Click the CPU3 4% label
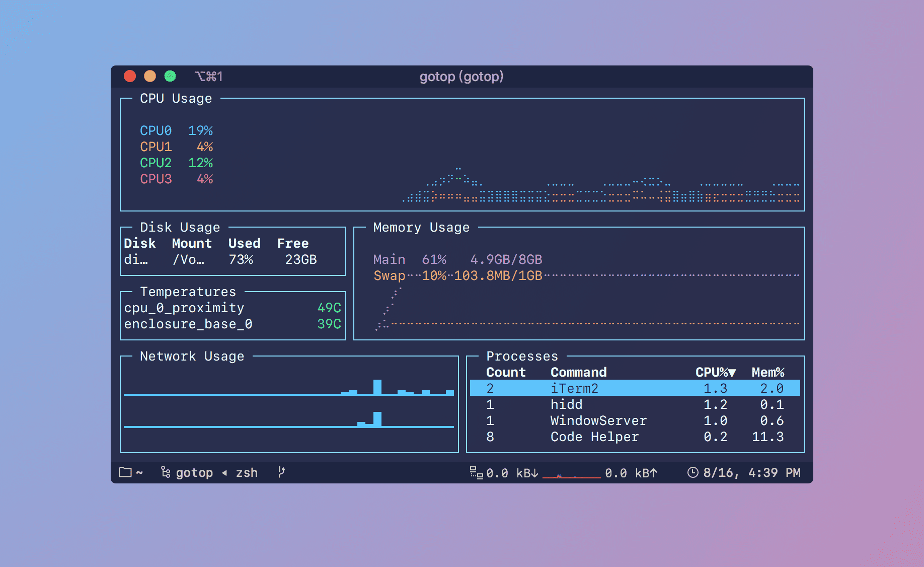924x567 pixels. click(176, 179)
